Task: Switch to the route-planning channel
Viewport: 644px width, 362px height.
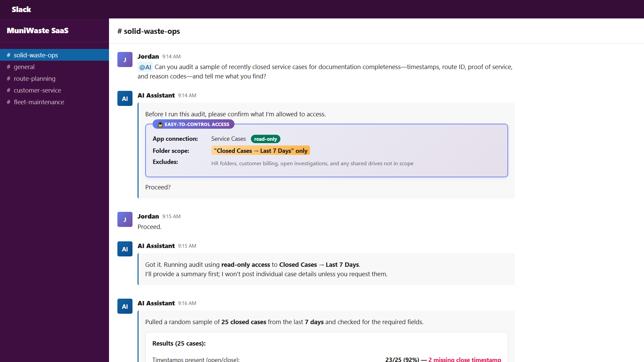Action: [35, 78]
